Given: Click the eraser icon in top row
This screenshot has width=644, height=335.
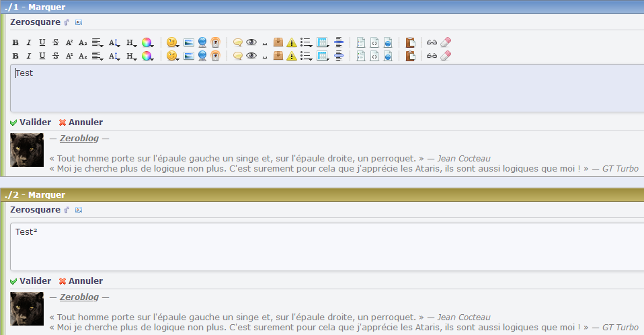Looking at the screenshot, I should pyautogui.click(x=445, y=42).
